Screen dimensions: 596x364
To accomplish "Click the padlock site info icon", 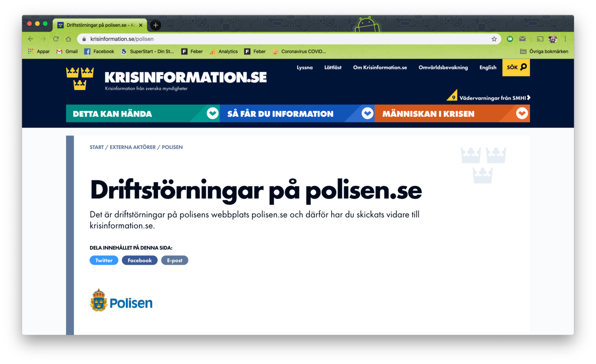I will coord(84,39).
